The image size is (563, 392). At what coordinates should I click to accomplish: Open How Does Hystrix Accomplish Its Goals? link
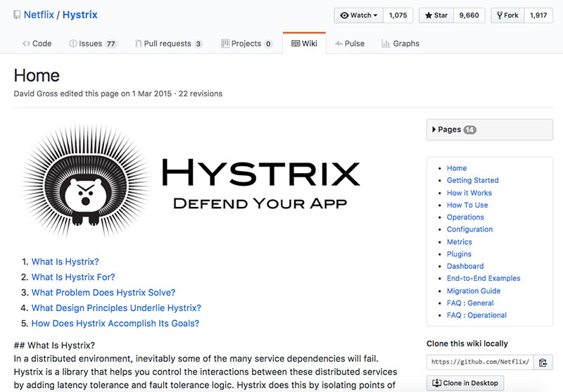(115, 324)
